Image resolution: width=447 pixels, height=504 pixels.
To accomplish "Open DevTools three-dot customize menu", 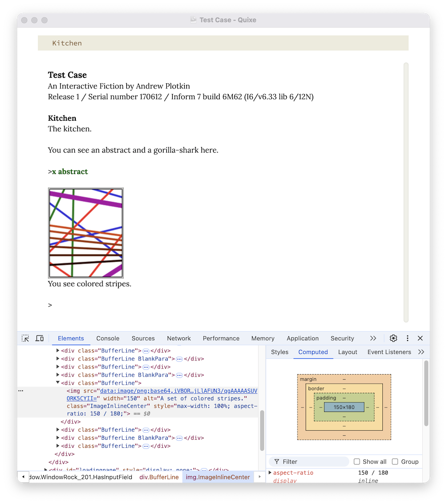I will tap(407, 338).
